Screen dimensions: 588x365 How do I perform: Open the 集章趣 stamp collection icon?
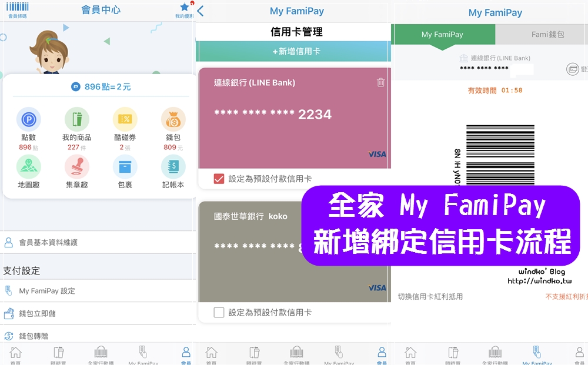pos(76,170)
